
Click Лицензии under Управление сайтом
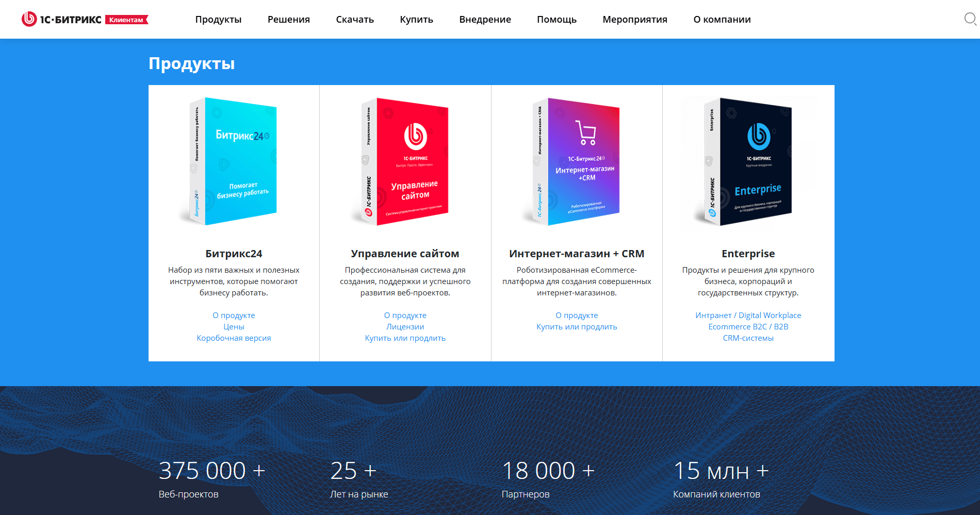click(405, 327)
